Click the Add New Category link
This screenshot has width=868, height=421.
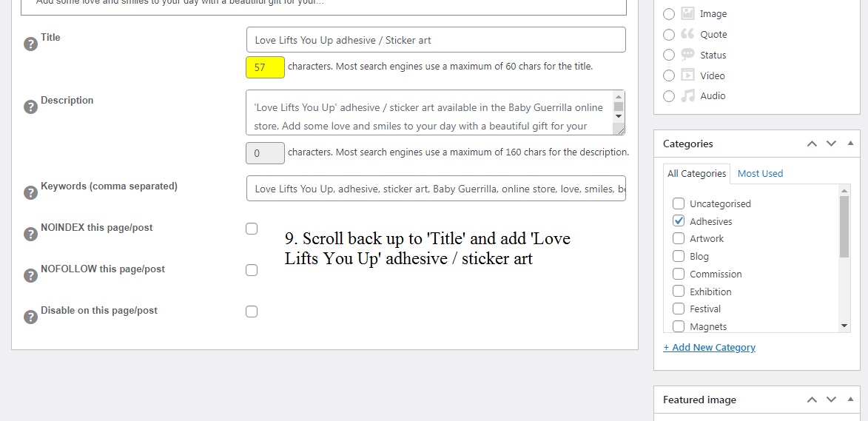pyautogui.click(x=709, y=348)
